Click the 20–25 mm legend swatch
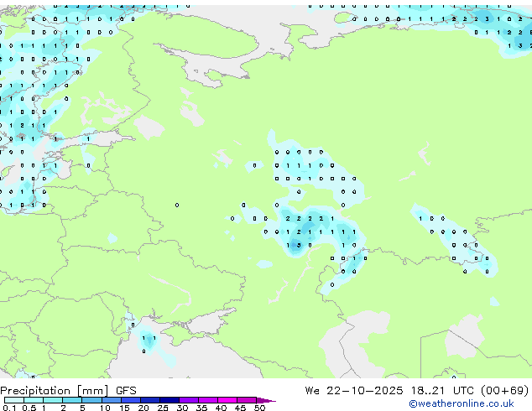Viewport: 532px width, 411px height. 149,400
